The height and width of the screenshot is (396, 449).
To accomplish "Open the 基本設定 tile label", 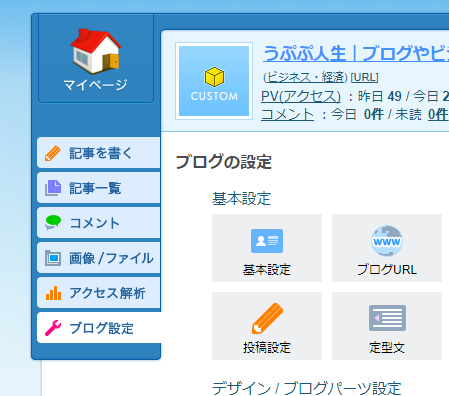I will point(267,270).
